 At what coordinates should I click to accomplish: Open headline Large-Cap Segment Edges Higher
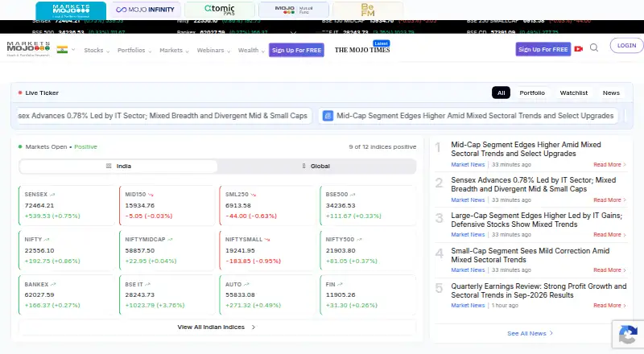click(x=536, y=220)
